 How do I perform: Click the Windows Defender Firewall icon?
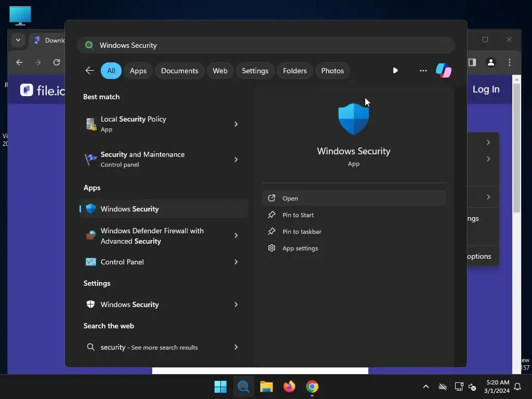tap(90, 235)
